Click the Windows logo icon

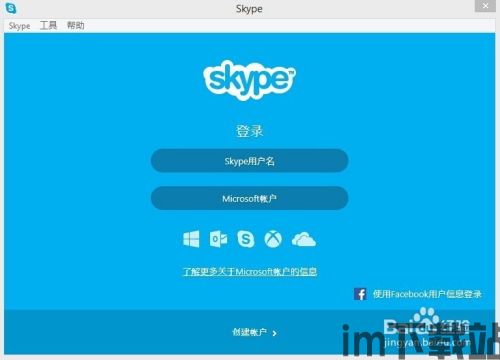(x=191, y=239)
